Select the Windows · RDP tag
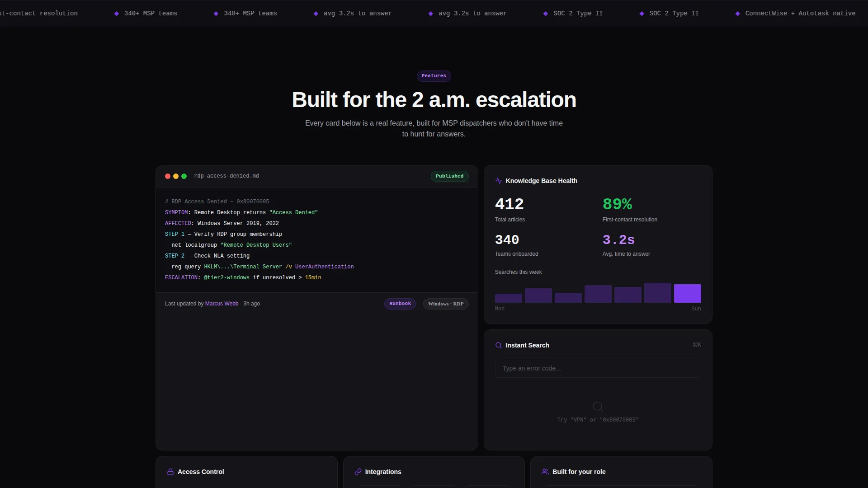 point(446,304)
